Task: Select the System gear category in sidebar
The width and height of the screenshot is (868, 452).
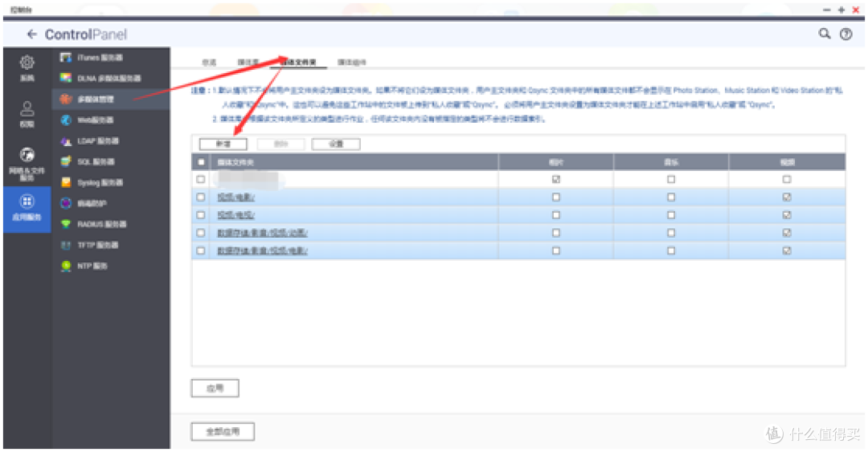Action: 27,67
